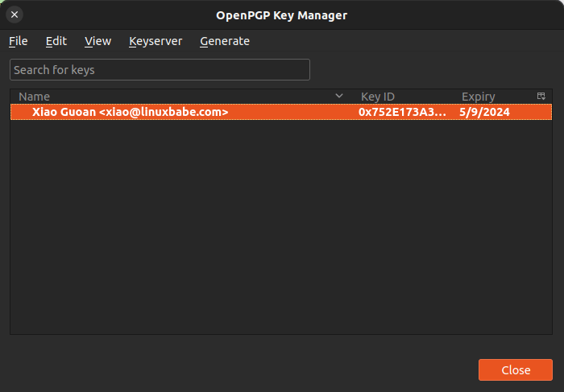The height and width of the screenshot is (392, 564).
Task: Click the 5/9/2024 expiry date cell
Action: pyautogui.click(x=484, y=112)
